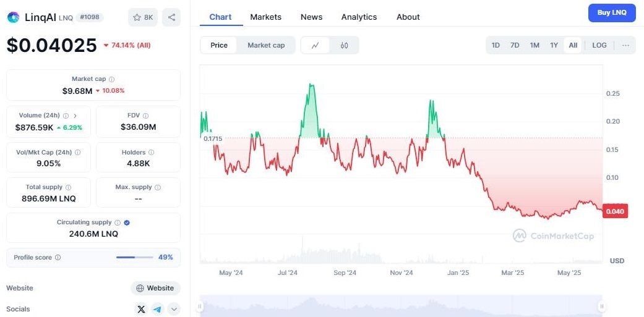Open FDV info icon
The height and width of the screenshot is (317, 644).
point(145,116)
